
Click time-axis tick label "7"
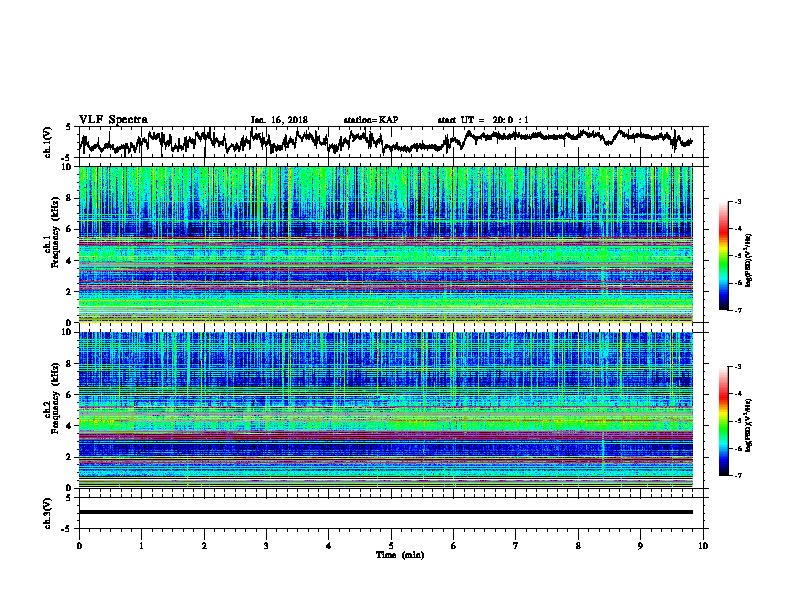(516, 545)
